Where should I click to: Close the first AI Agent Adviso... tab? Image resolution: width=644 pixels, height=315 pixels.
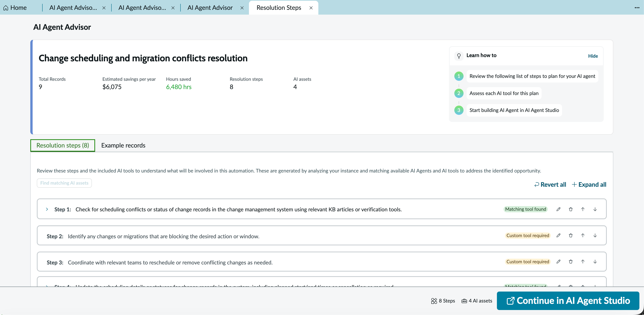[104, 8]
